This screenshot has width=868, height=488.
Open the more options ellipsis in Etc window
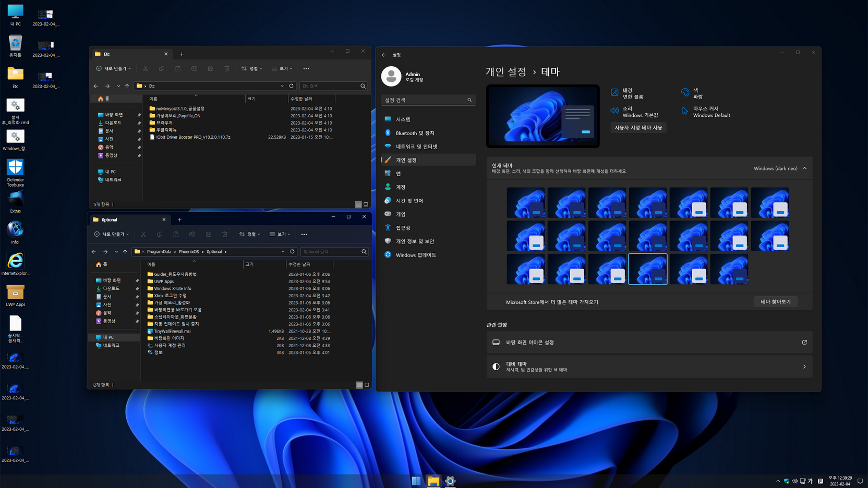(x=306, y=68)
